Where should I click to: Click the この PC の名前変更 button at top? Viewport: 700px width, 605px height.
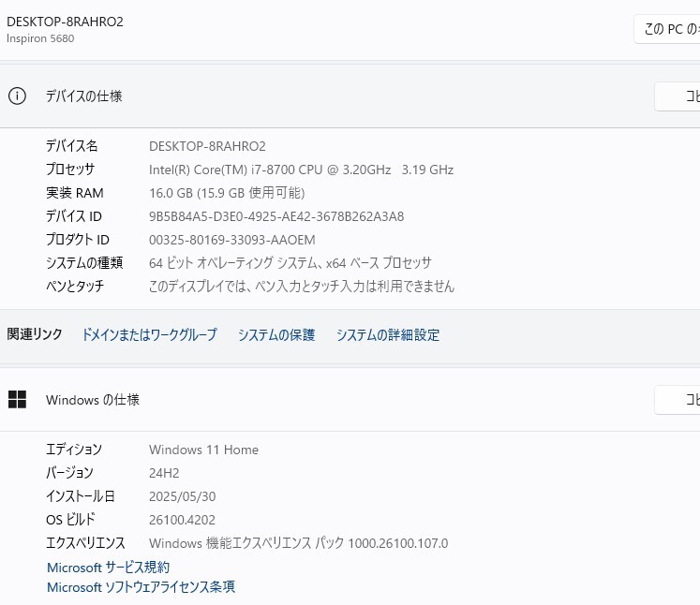coord(667,29)
